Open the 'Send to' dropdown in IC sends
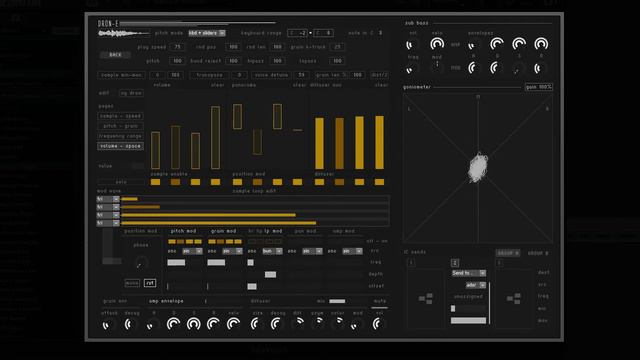The height and width of the screenshot is (360, 640). point(469,273)
